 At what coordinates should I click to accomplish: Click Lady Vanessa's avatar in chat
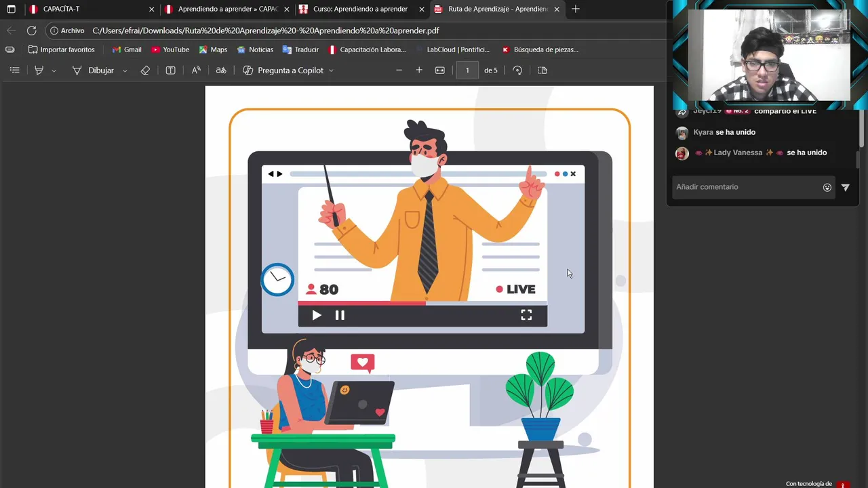pyautogui.click(x=682, y=153)
